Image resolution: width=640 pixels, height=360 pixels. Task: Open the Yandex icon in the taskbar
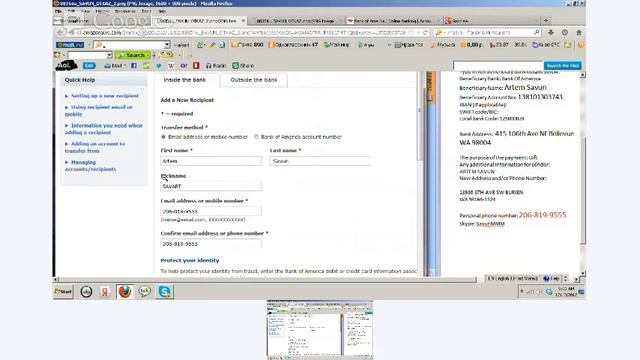pyautogui.click(x=105, y=291)
